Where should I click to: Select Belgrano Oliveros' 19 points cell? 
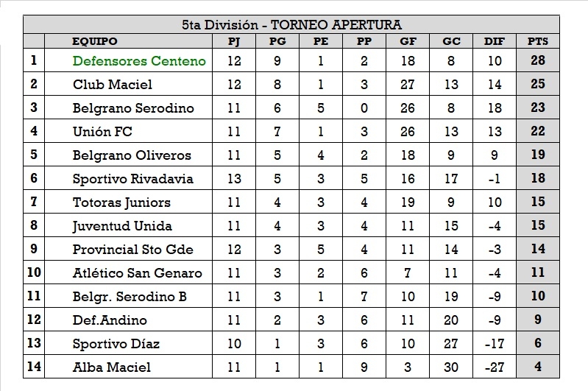pos(538,155)
